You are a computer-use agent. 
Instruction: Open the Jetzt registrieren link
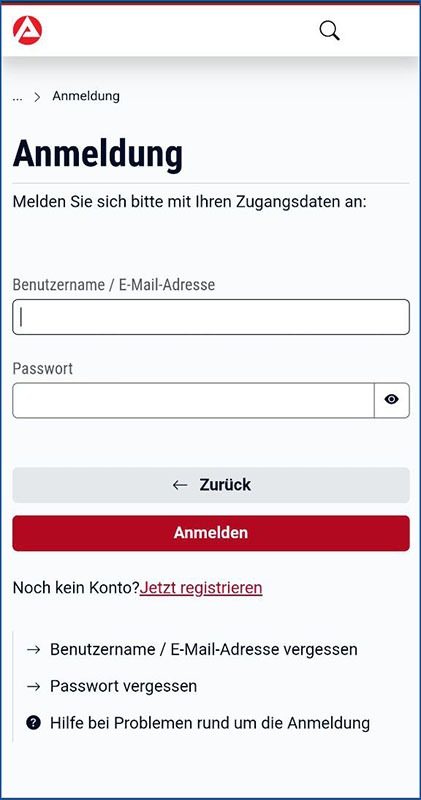click(201, 588)
